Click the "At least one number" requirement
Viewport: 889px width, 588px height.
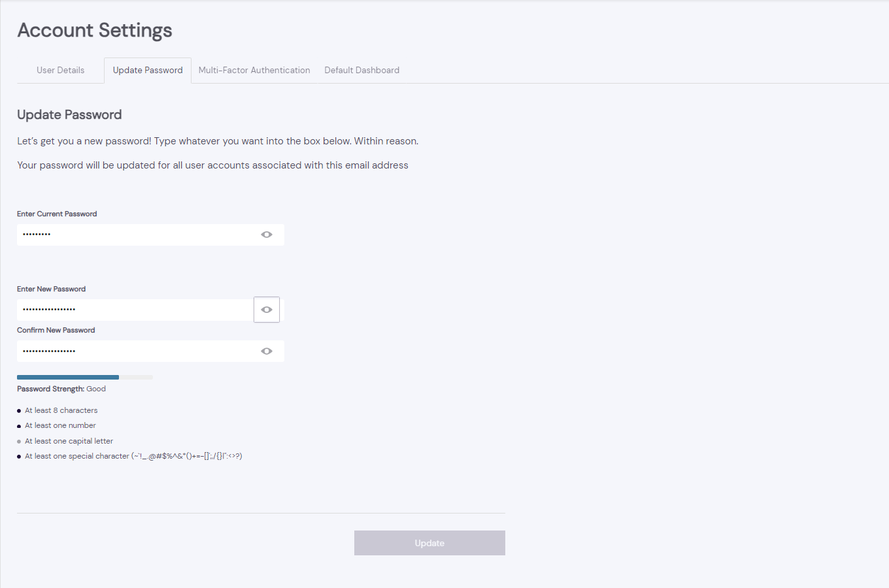click(60, 425)
